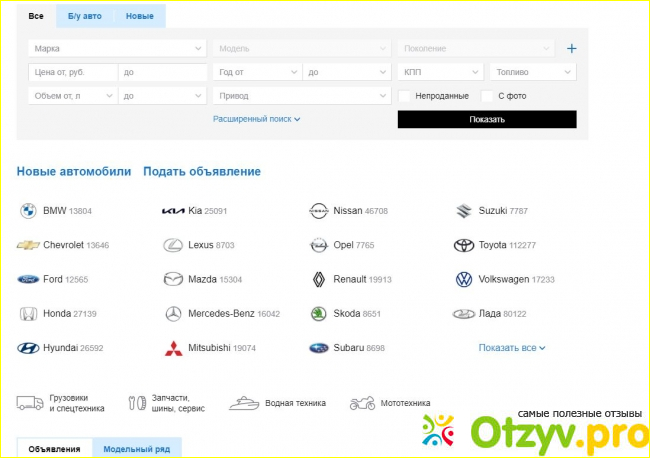Open the trucks and special machinery icon
The width and height of the screenshot is (650, 458).
[x=29, y=403]
